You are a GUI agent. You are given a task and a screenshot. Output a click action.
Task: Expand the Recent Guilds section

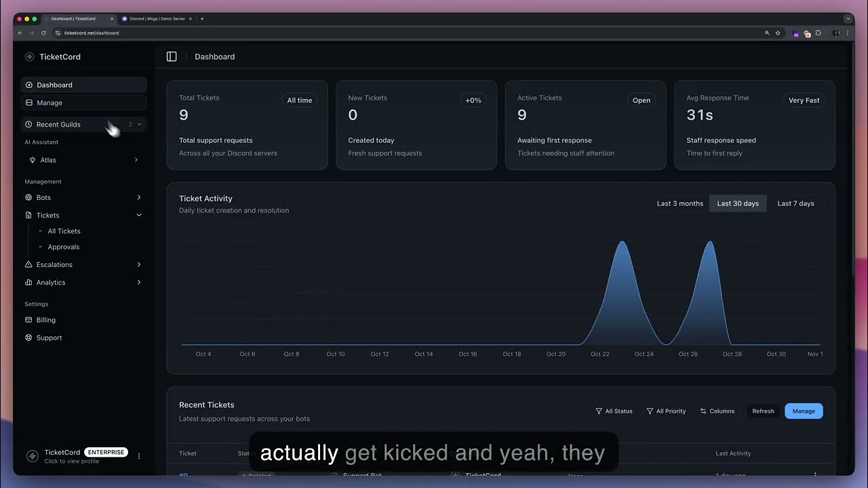point(83,125)
